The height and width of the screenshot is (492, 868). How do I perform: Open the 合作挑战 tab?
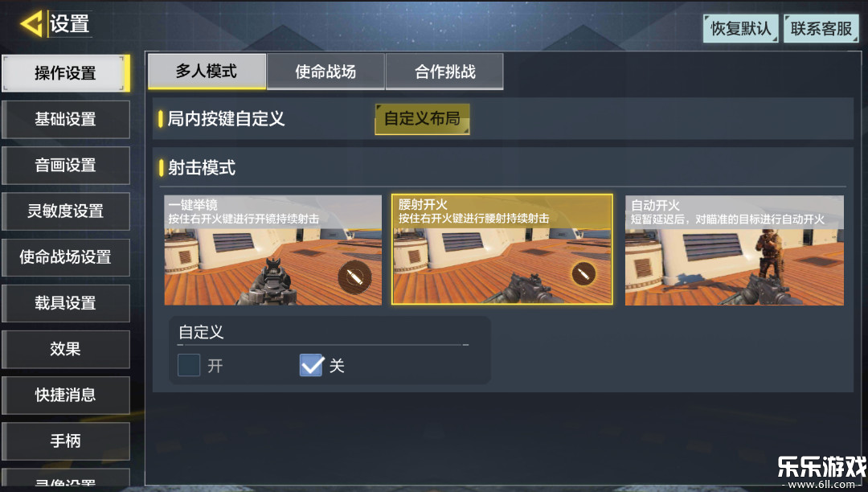click(444, 72)
